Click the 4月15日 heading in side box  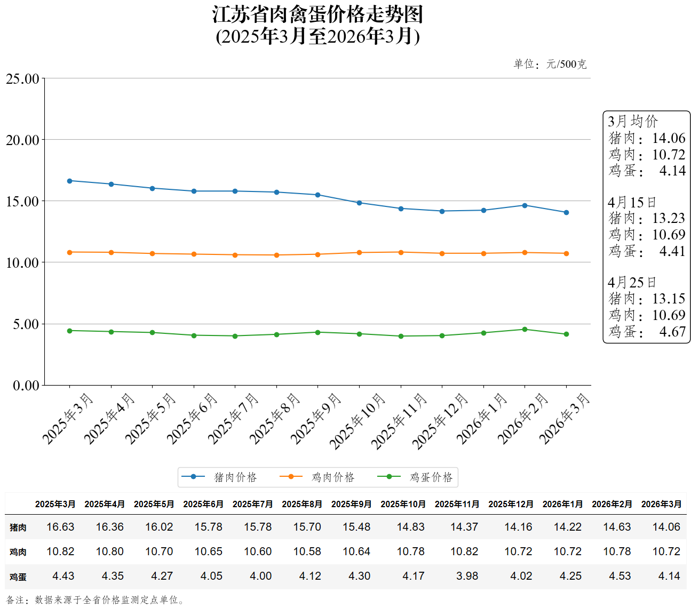(632, 203)
